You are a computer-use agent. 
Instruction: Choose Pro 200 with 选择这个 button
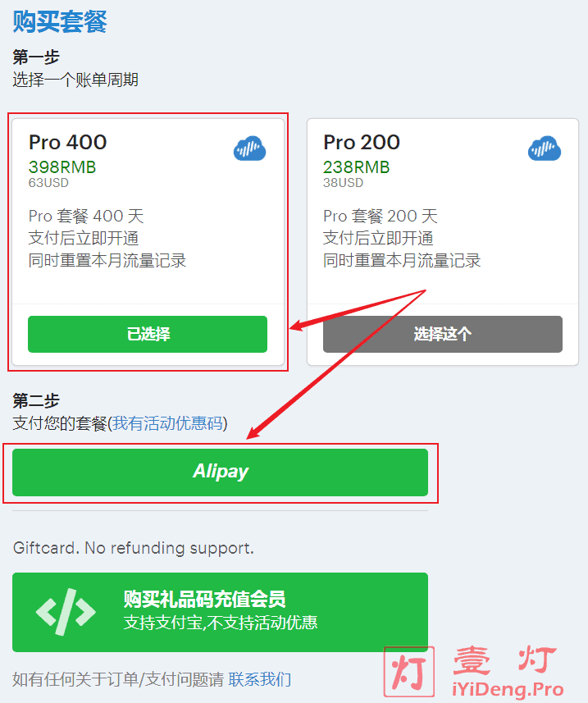tap(443, 334)
